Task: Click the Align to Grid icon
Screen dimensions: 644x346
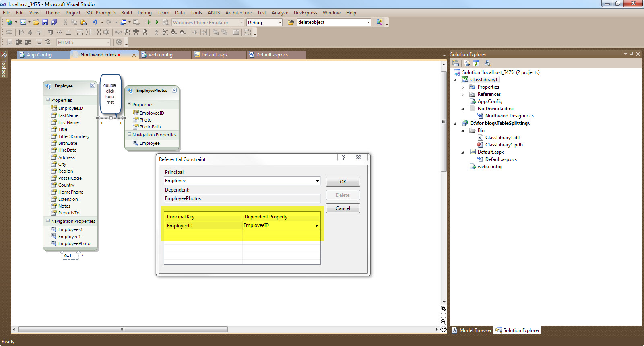Action: point(9,32)
